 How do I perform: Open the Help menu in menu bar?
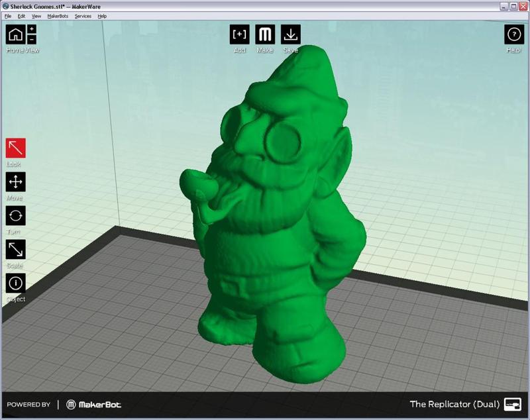pyautogui.click(x=102, y=16)
